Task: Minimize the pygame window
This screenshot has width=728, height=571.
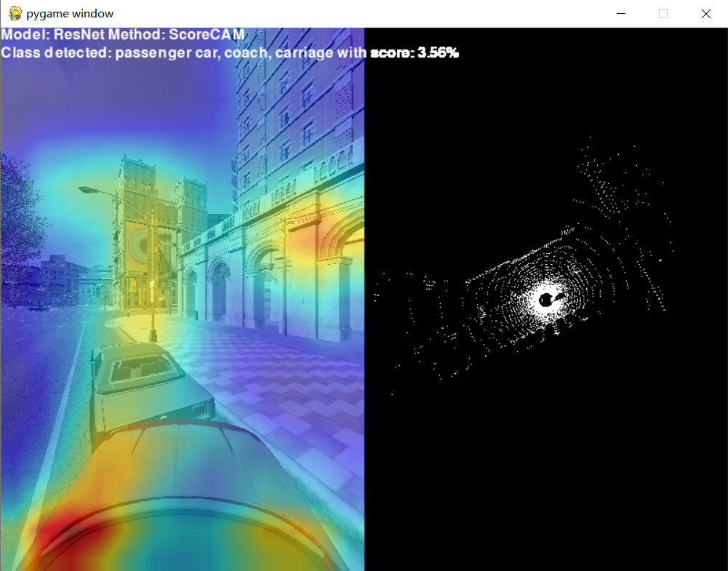Action: (621, 14)
